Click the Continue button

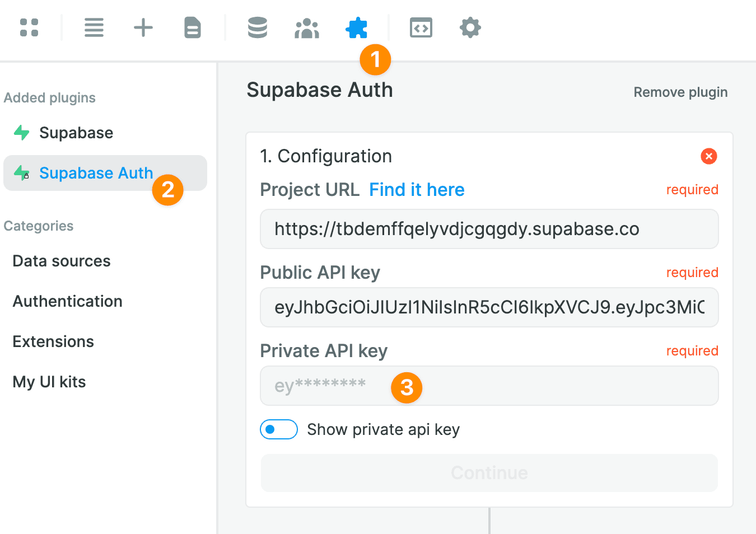(489, 473)
